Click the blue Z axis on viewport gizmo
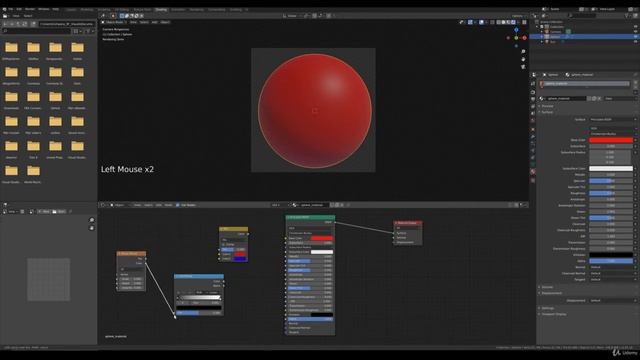Viewport: 640px width, 360px height. pos(516,30)
